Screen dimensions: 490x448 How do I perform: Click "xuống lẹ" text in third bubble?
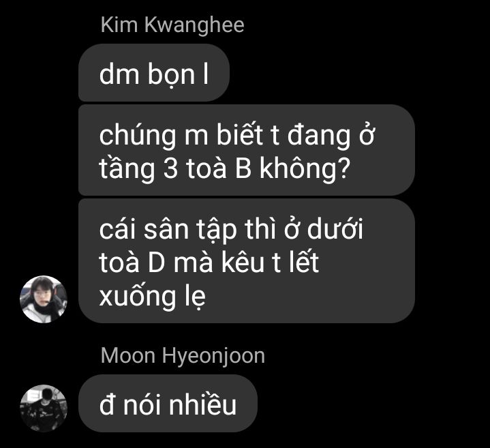coord(153,296)
